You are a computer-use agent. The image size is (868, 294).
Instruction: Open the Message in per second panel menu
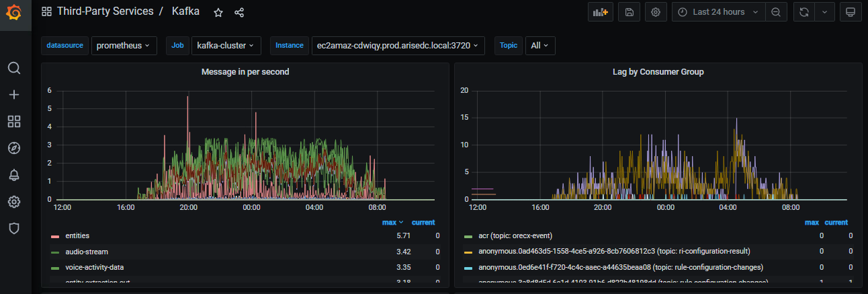point(245,71)
